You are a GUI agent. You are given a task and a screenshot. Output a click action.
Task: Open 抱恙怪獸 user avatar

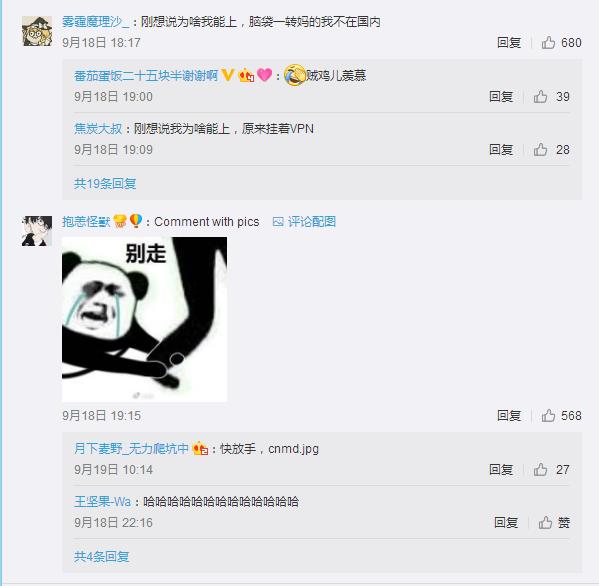click(37, 231)
